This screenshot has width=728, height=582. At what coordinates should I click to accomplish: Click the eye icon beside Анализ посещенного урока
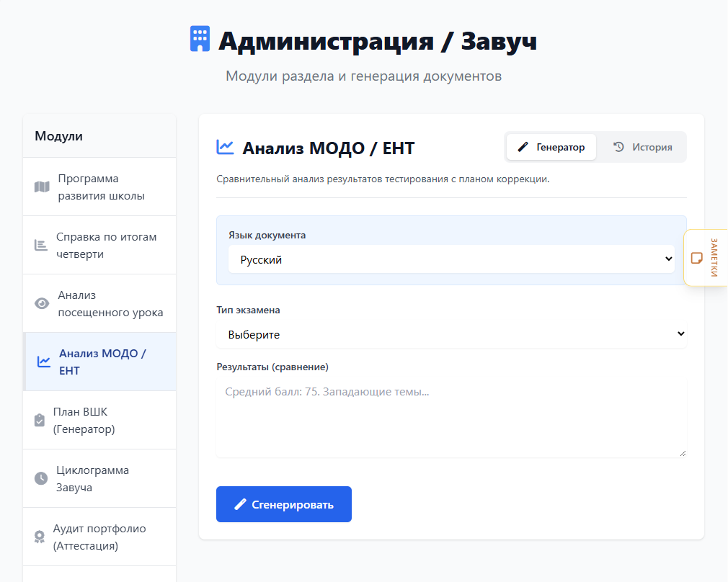(42, 303)
